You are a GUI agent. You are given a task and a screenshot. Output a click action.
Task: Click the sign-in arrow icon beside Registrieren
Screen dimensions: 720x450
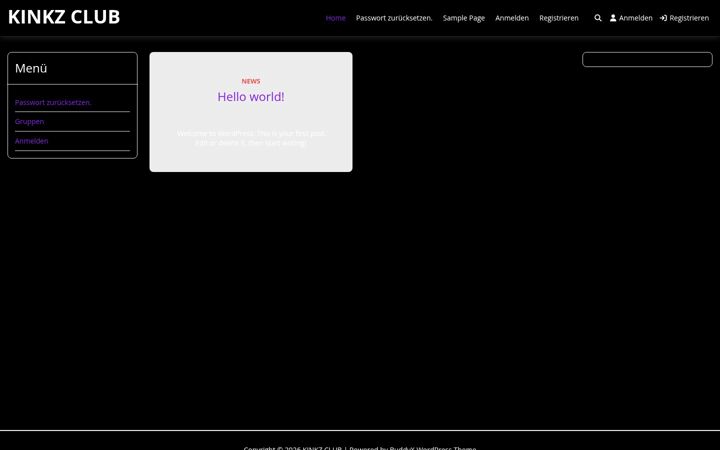coord(663,18)
